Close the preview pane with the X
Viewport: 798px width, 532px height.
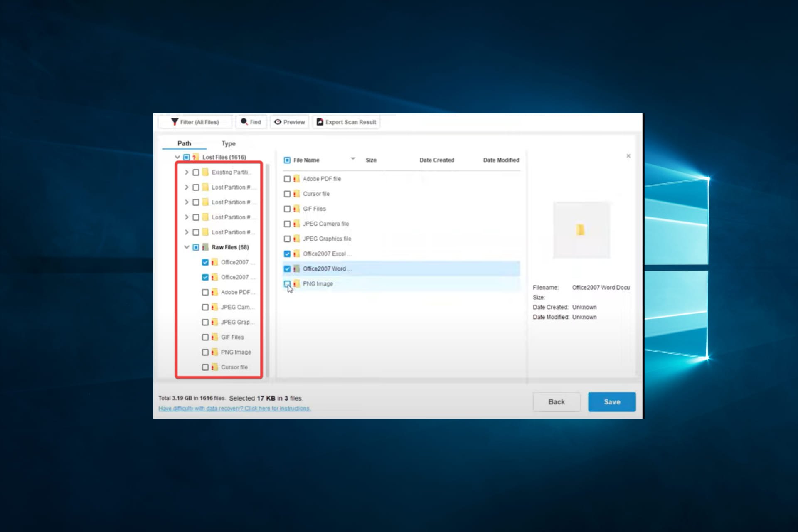tap(628, 156)
